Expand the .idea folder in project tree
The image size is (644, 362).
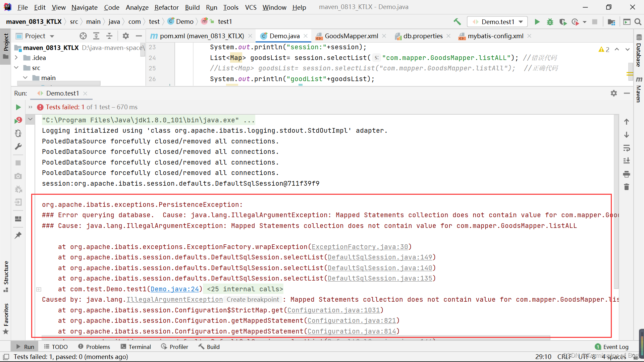[16, 58]
